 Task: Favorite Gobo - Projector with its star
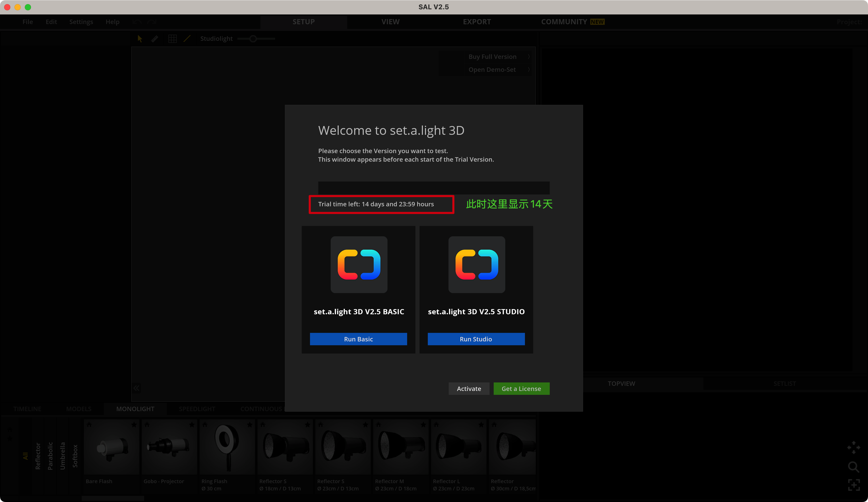pos(192,425)
